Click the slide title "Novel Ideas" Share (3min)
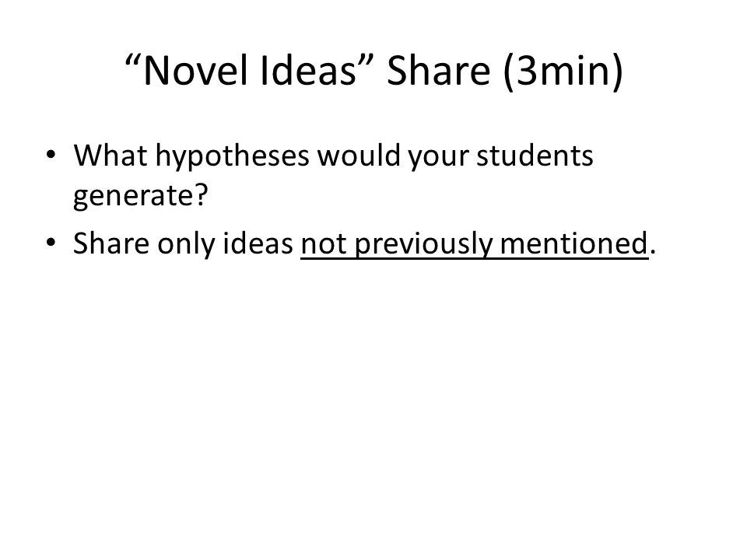Image resolution: width=747 pixels, height=560 pixels. click(x=374, y=72)
